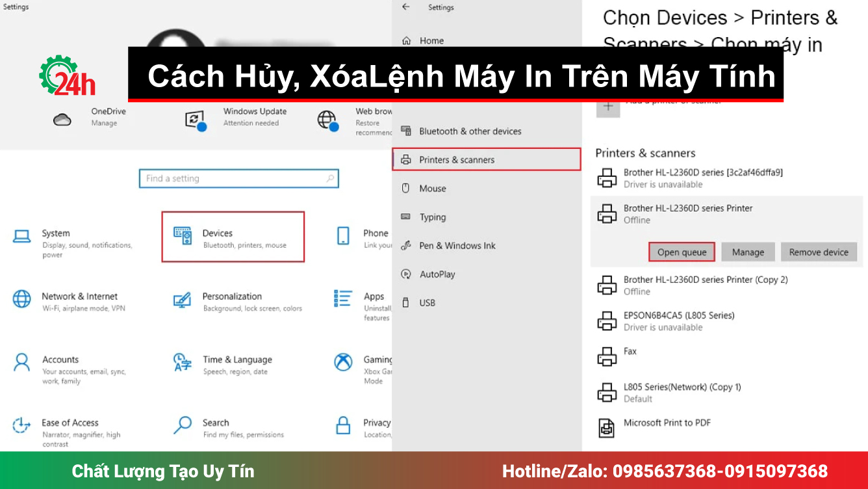Open the Ease of Access icon
This screenshot has width=868, height=489.
point(22,427)
